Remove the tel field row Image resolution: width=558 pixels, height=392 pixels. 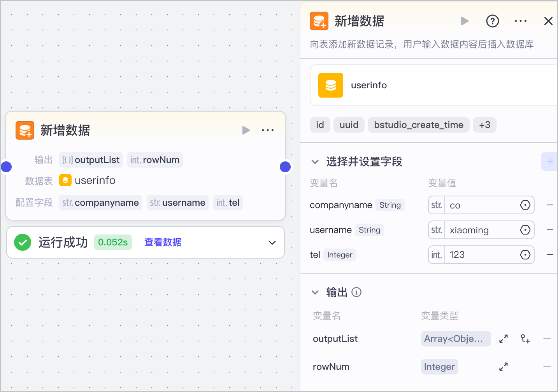550,255
